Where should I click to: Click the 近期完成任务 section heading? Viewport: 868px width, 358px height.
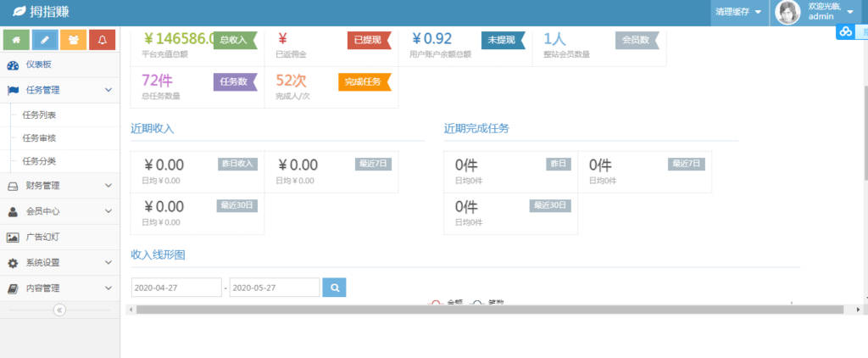click(x=476, y=129)
